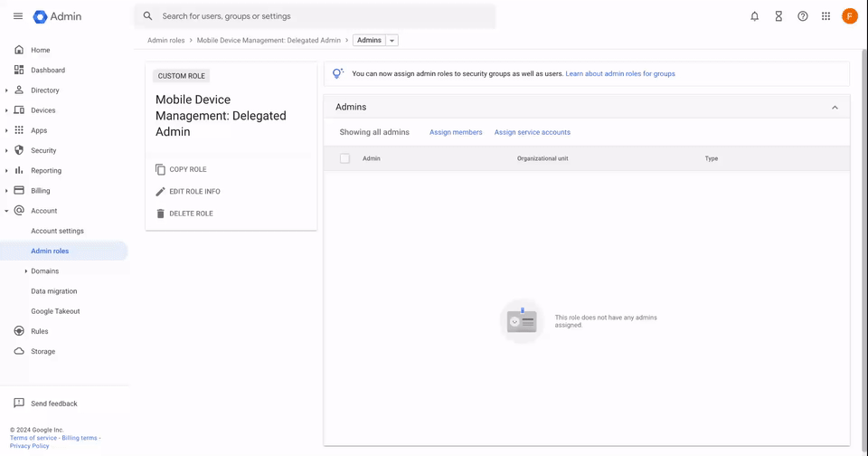Click the Type column header

(x=712, y=158)
